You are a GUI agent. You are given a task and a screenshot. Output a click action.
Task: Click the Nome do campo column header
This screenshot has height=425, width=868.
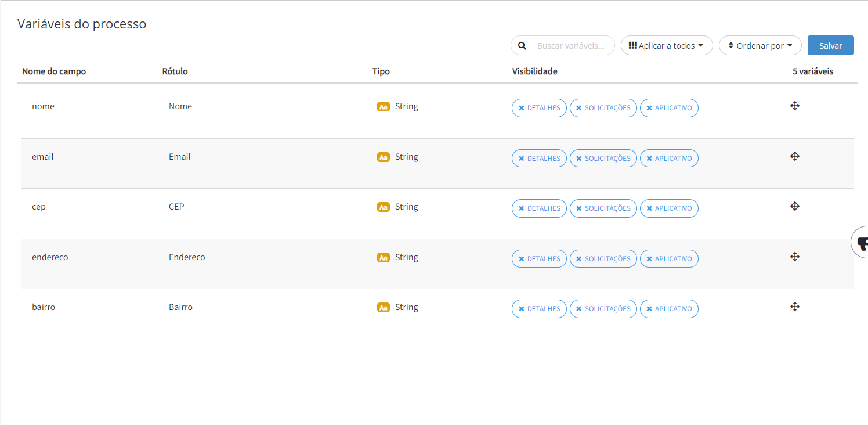[x=54, y=71]
